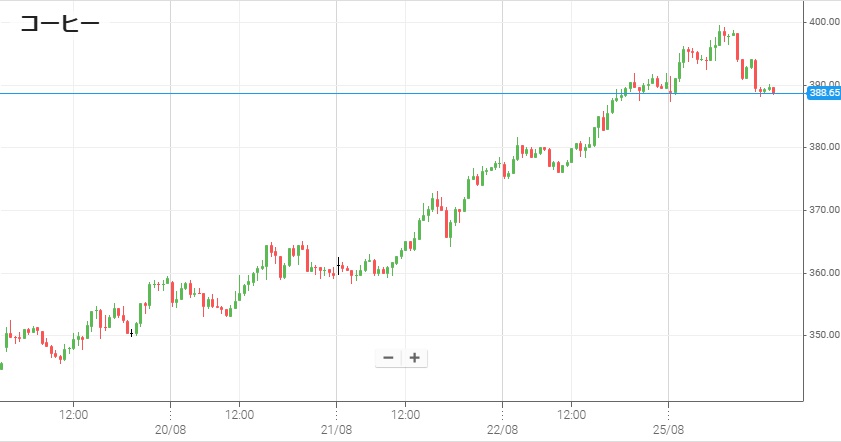841x442 pixels.
Task: Click the 12:00 label before 25/08
Action: [x=571, y=415]
